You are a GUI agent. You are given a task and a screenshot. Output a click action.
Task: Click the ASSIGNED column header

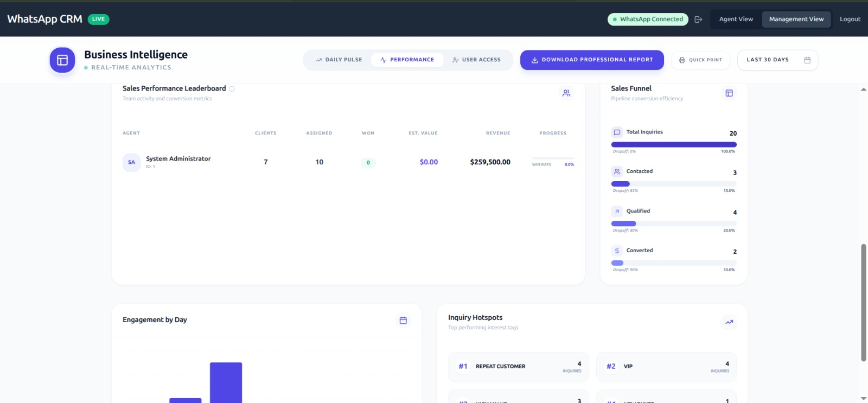click(x=319, y=133)
